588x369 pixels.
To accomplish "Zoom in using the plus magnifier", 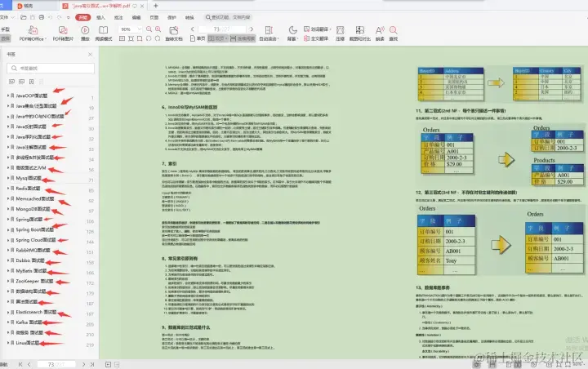I will click(158, 29).
